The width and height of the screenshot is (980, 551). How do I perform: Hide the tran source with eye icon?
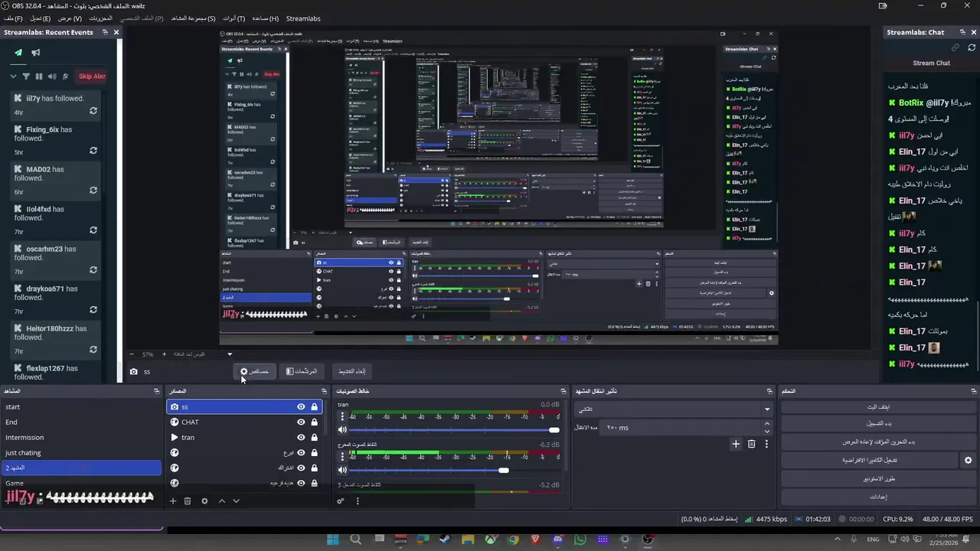click(301, 438)
